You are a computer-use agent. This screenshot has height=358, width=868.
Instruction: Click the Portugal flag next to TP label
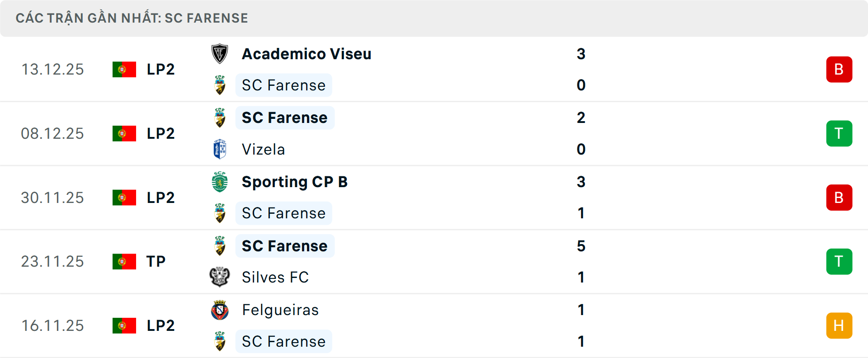[124, 261]
